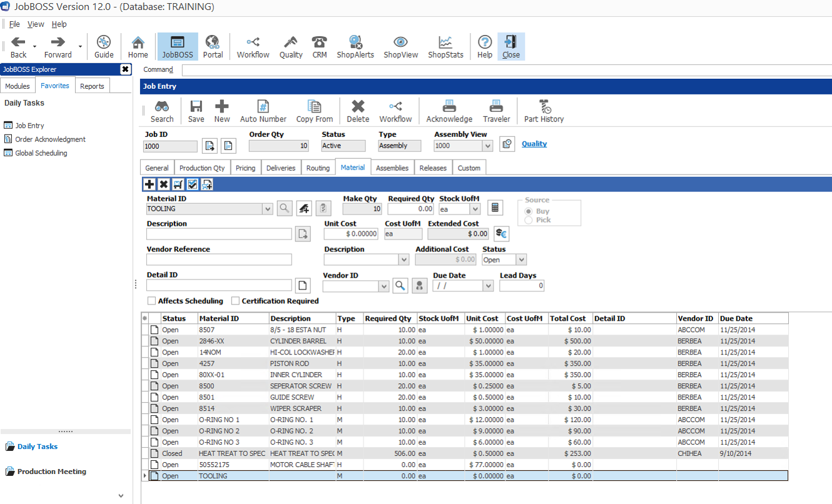Open the Status dropdown set to Open

click(x=521, y=260)
